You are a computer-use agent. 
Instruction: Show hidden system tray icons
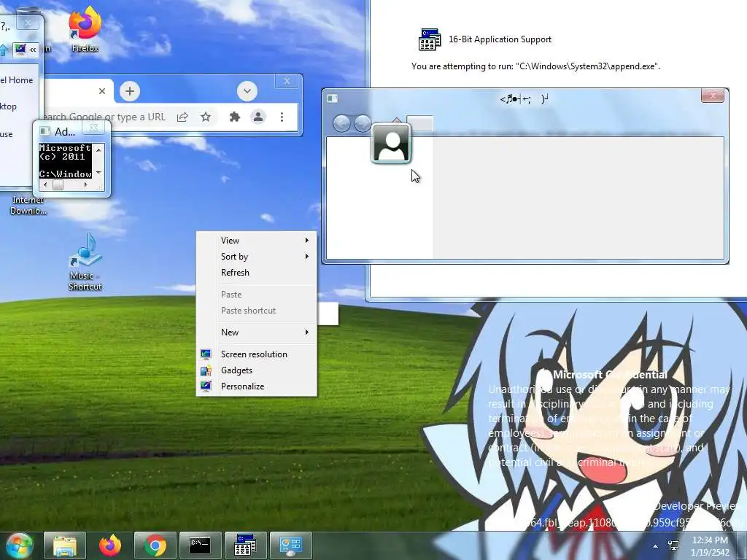[x=656, y=546]
